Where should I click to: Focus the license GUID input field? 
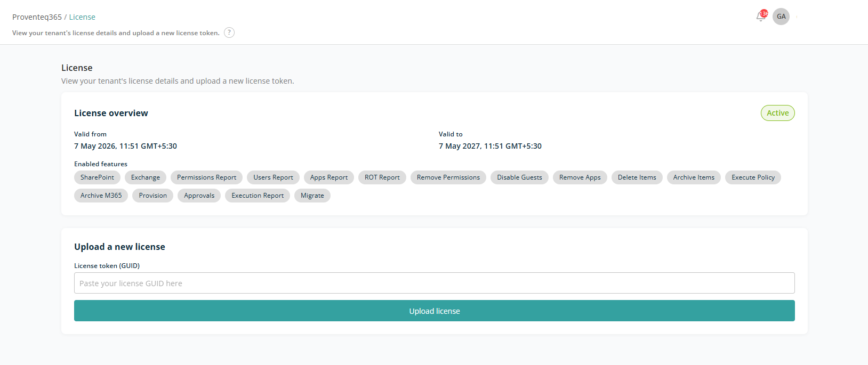click(x=435, y=283)
